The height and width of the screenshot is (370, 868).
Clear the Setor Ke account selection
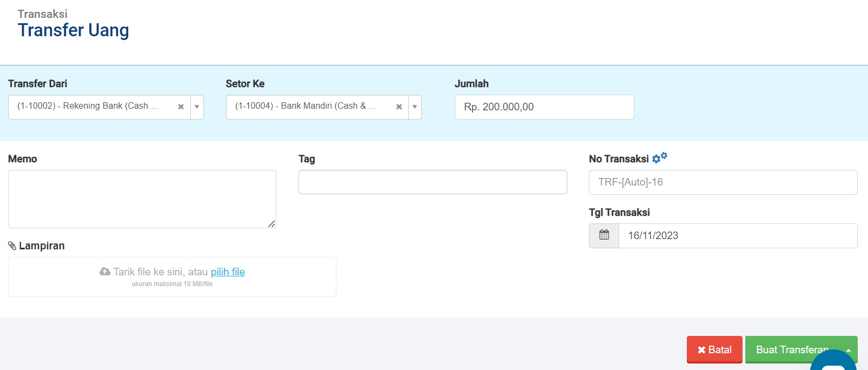(x=399, y=107)
